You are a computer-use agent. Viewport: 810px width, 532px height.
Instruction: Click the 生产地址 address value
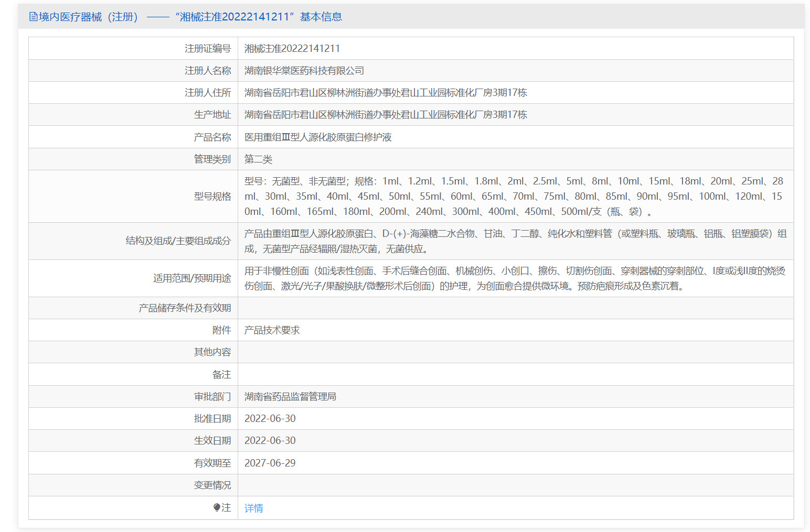point(386,115)
